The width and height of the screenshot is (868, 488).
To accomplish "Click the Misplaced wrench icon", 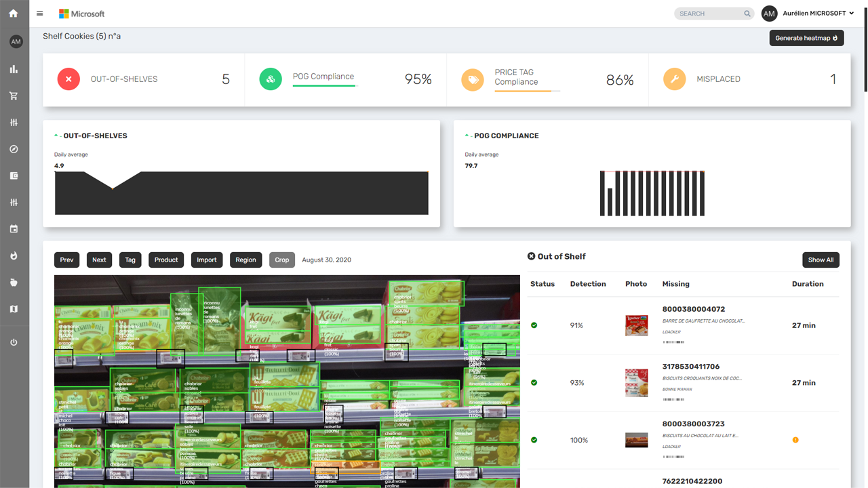I will point(674,79).
